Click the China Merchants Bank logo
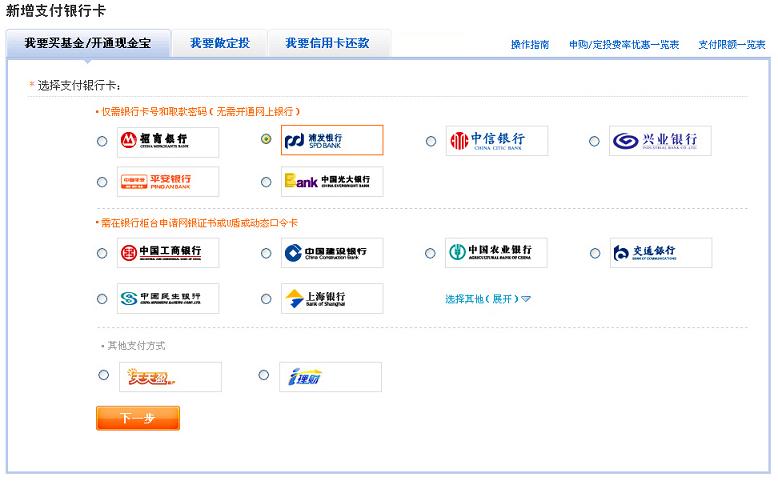The image size is (778, 481). click(x=167, y=141)
